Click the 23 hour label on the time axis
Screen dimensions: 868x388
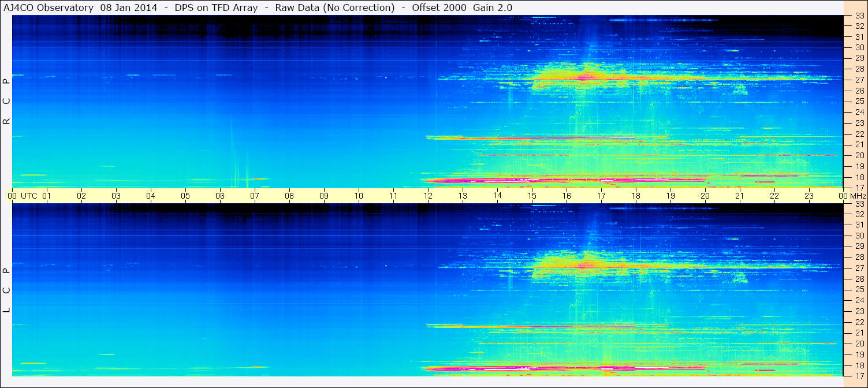coord(809,196)
